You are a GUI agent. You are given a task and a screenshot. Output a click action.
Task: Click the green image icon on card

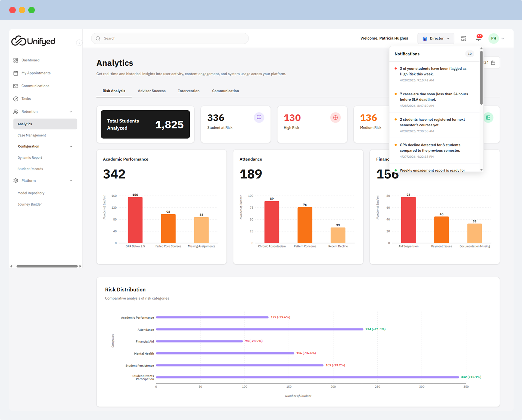point(488,118)
